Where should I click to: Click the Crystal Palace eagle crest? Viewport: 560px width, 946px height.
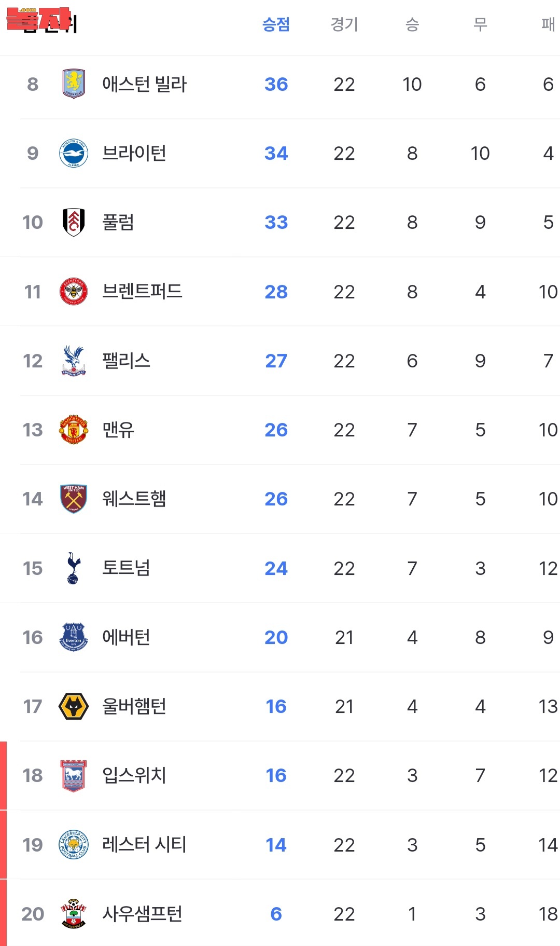pos(74,361)
